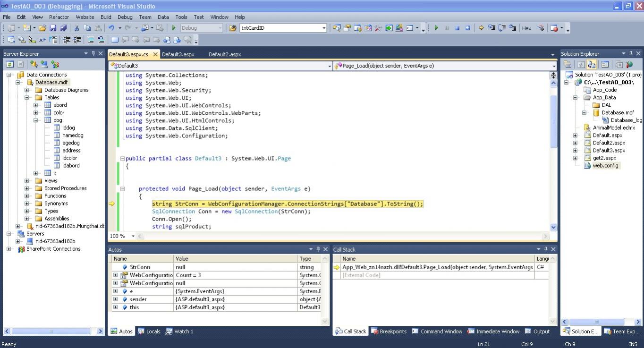The width and height of the screenshot is (644, 348).
Task: Click the Copy toolbar icon
Action: (x=87, y=28)
